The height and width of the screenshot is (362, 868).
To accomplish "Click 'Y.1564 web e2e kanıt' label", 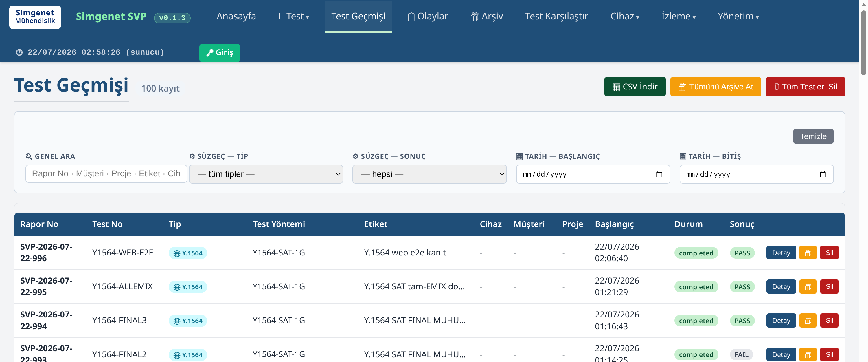I will click(405, 253).
